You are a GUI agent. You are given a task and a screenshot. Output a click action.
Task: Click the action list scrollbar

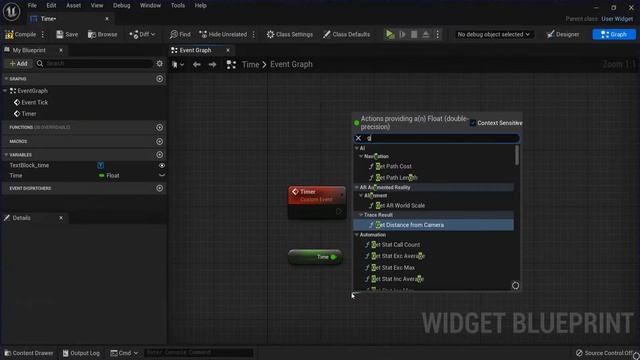[x=517, y=156]
